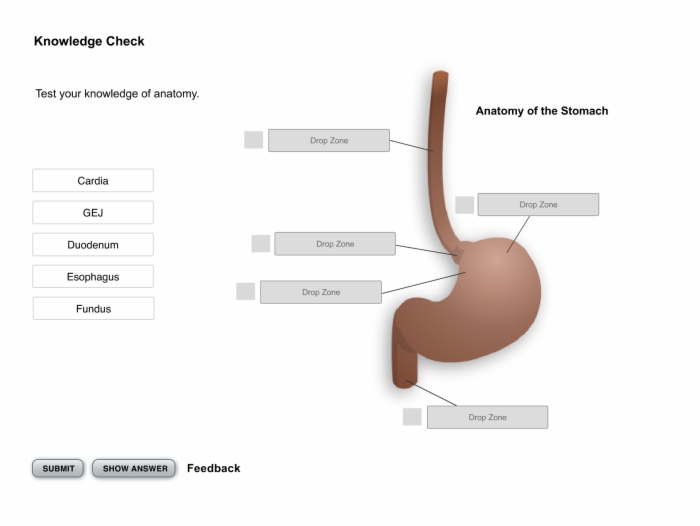
Task: Click the gray square beside the junction drop zone
Action: 261,243
